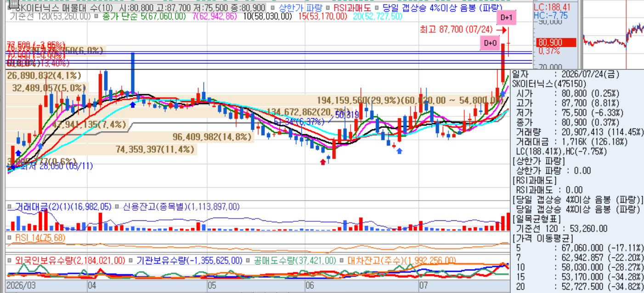Select the magenta 7(62,942,86) moving average label
Screen dimensions: 644x293
[x=215, y=16]
